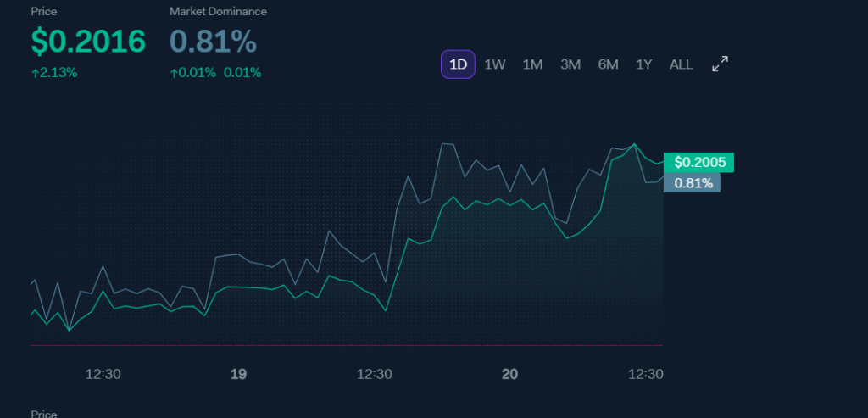Viewport: 868px width, 418px height.
Task: Select the 1D time range
Action: (458, 64)
